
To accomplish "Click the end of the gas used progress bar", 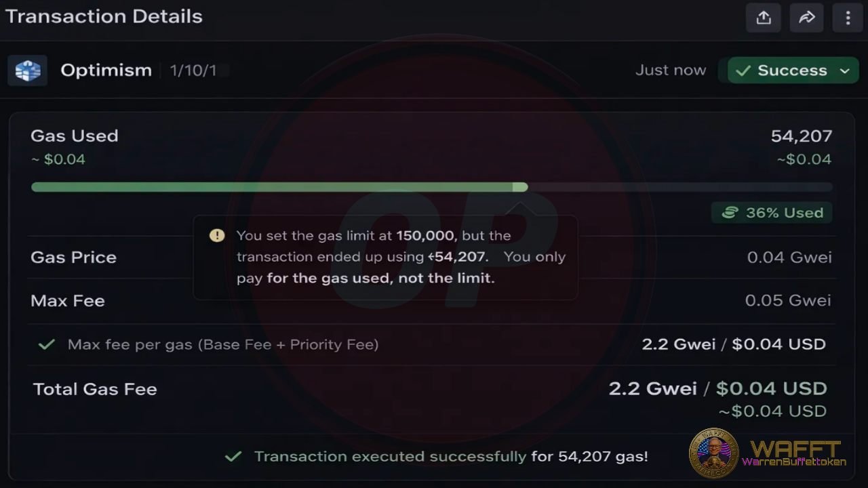I will (x=520, y=187).
